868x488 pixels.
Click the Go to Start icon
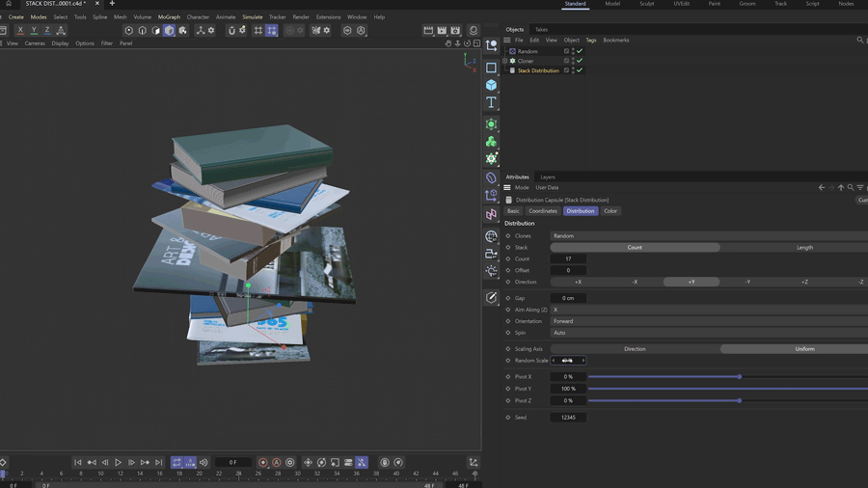78,463
